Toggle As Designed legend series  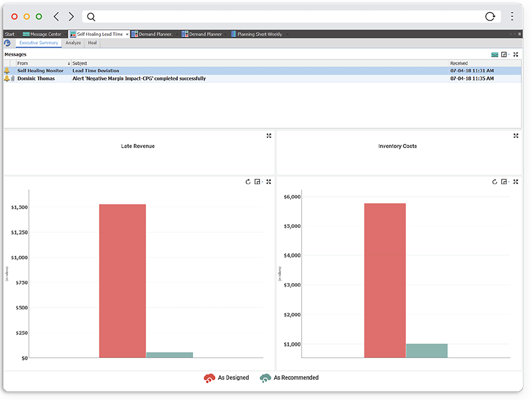point(227,378)
